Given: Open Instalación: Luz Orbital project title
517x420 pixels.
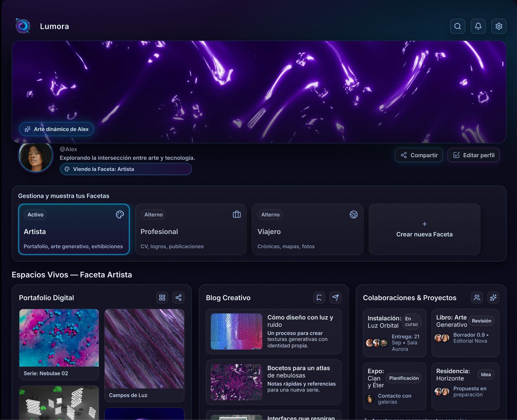Looking at the screenshot, I should (384, 322).
